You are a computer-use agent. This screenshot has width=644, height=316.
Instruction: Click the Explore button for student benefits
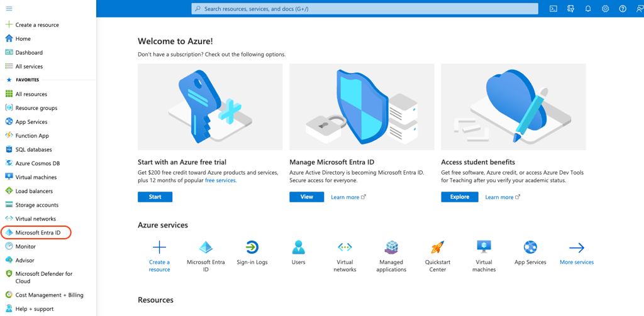click(460, 197)
